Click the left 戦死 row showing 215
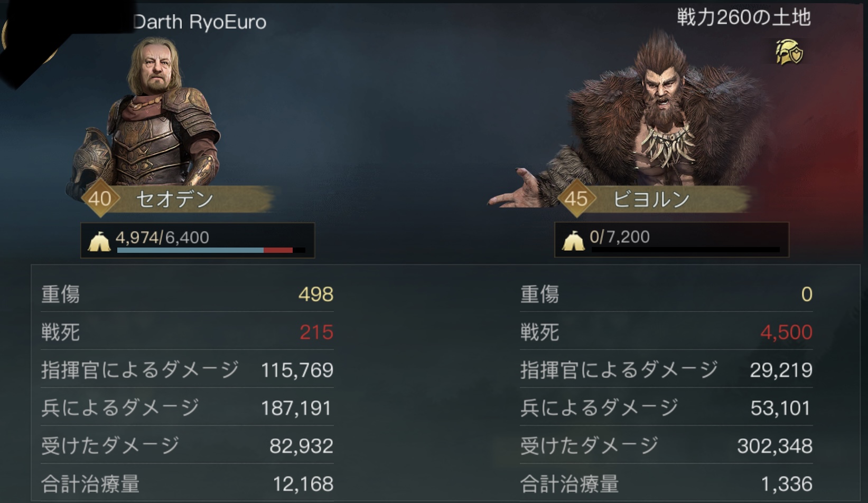 click(187, 332)
